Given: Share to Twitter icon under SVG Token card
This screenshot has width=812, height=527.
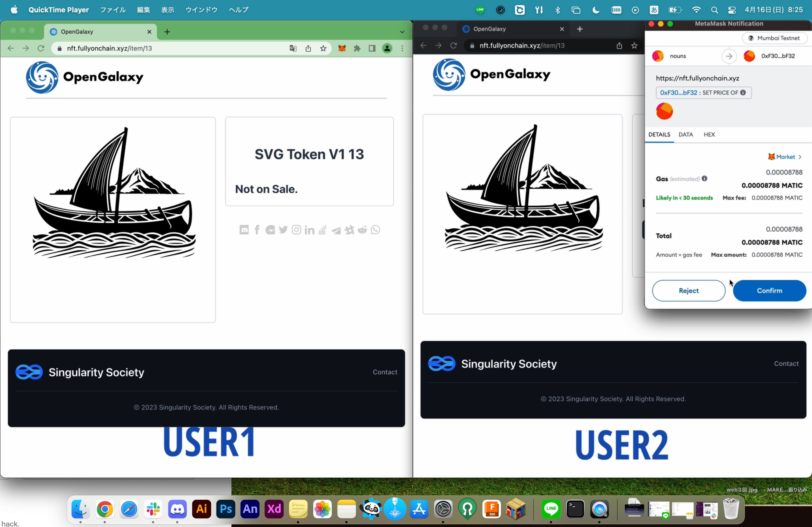Looking at the screenshot, I should pyautogui.click(x=283, y=230).
